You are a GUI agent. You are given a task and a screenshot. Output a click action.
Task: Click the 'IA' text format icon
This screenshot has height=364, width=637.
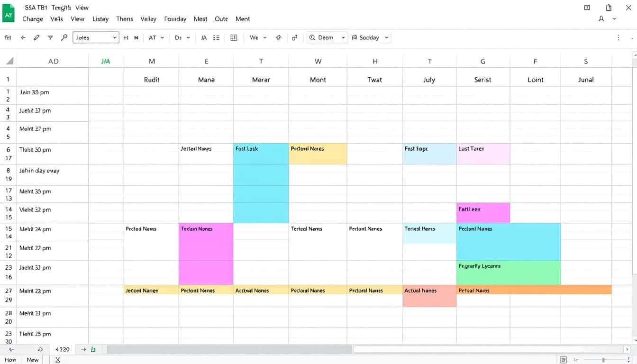click(x=204, y=37)
